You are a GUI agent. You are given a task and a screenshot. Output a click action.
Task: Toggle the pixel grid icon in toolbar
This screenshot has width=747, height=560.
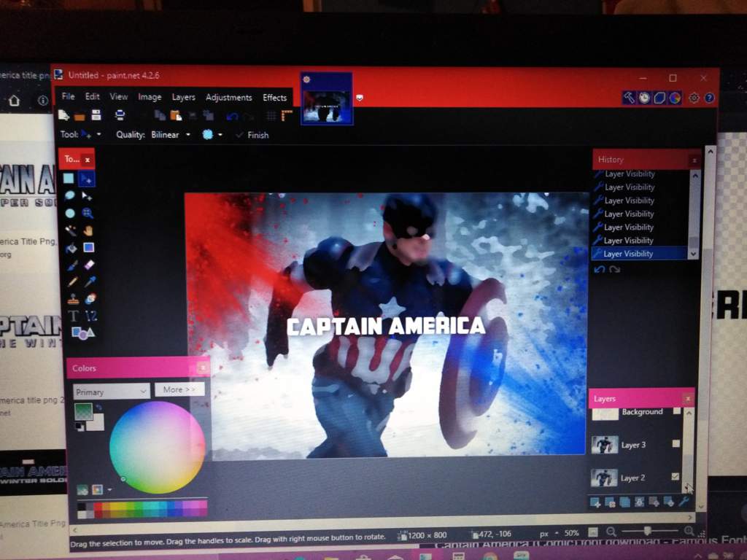[271, 116]
